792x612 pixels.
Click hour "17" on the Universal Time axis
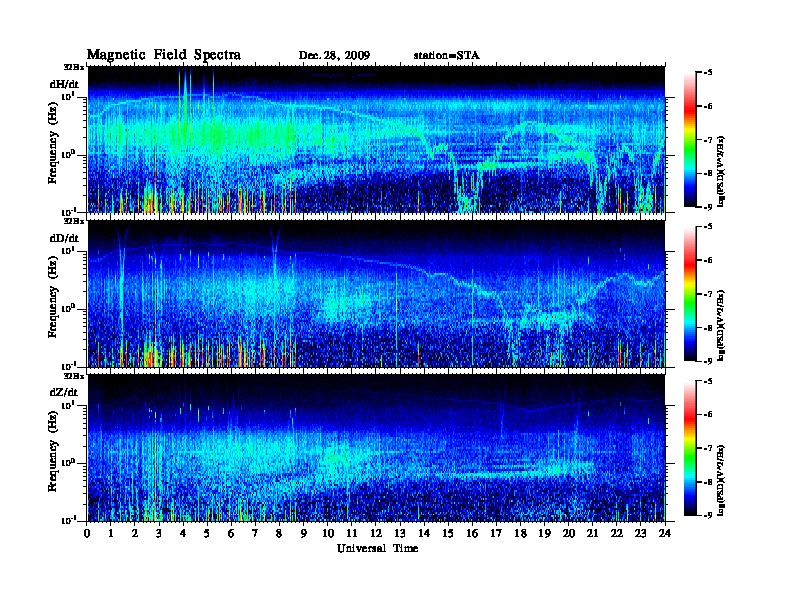click(x=496, y=533)
